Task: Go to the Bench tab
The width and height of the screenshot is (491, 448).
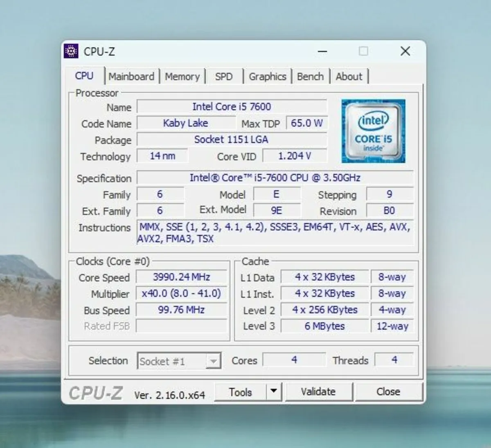Action: coord(310,77)
